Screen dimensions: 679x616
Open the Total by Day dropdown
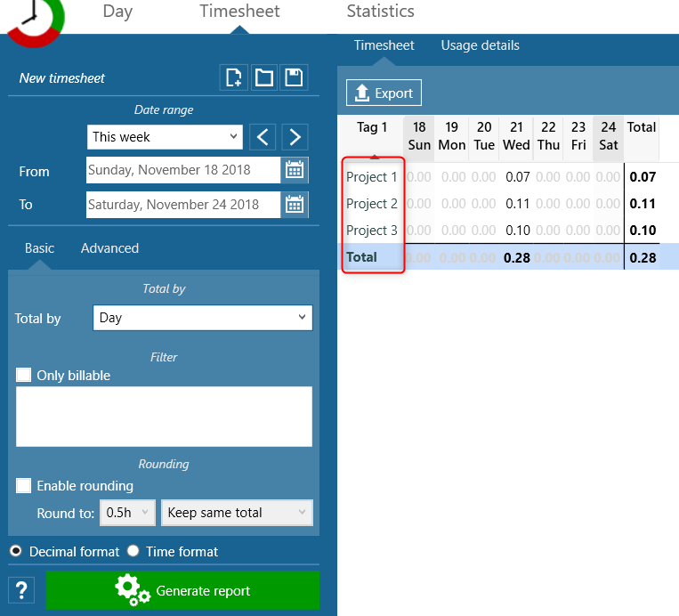click(x=203, y=318)
